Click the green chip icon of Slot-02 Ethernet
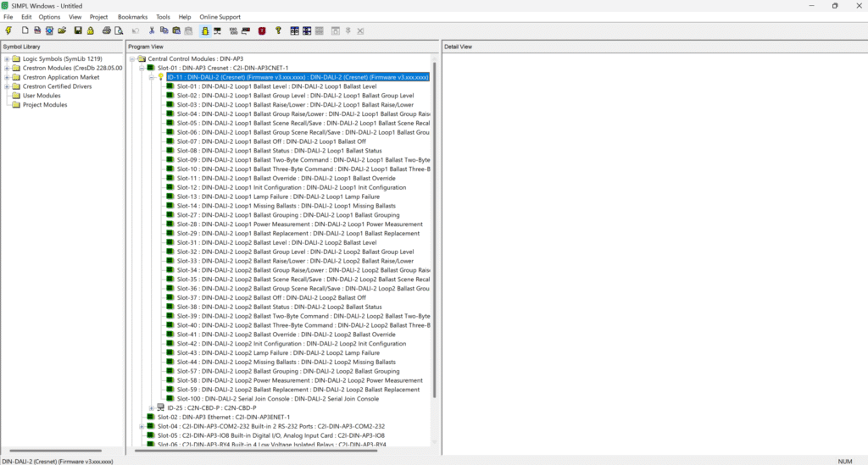This screenshot has height=465, width=868. point(151,417)
